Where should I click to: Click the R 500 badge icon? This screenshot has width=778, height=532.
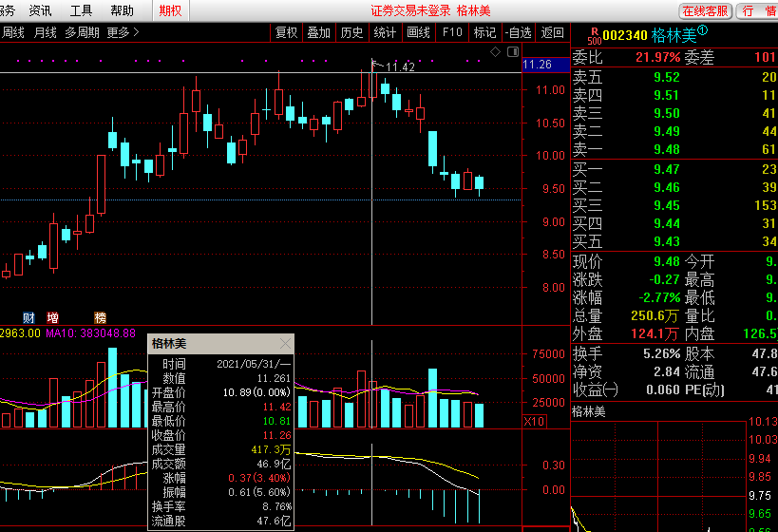[x=595, y=36]
